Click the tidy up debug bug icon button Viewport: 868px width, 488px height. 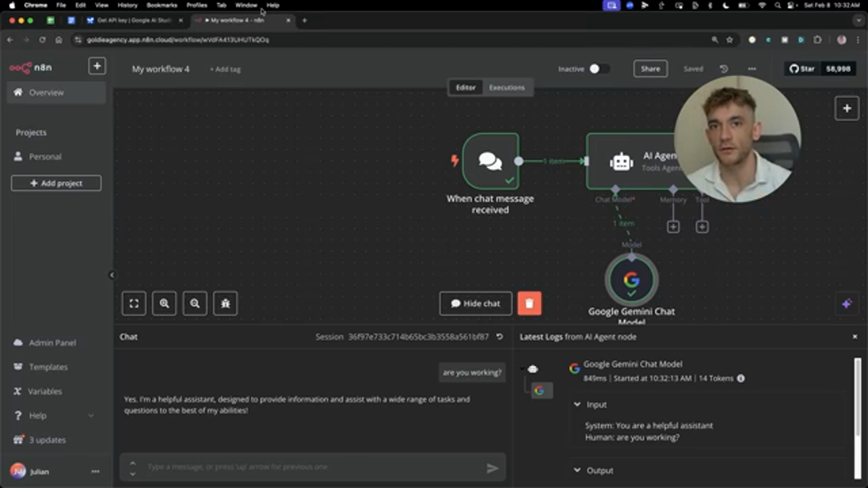coord(225,304)
